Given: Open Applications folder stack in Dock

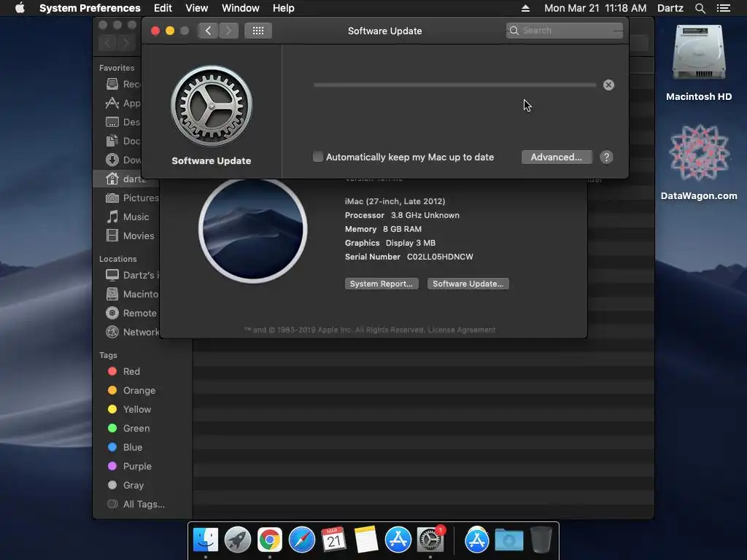Looking at the screenshot, I should point(477,540).
